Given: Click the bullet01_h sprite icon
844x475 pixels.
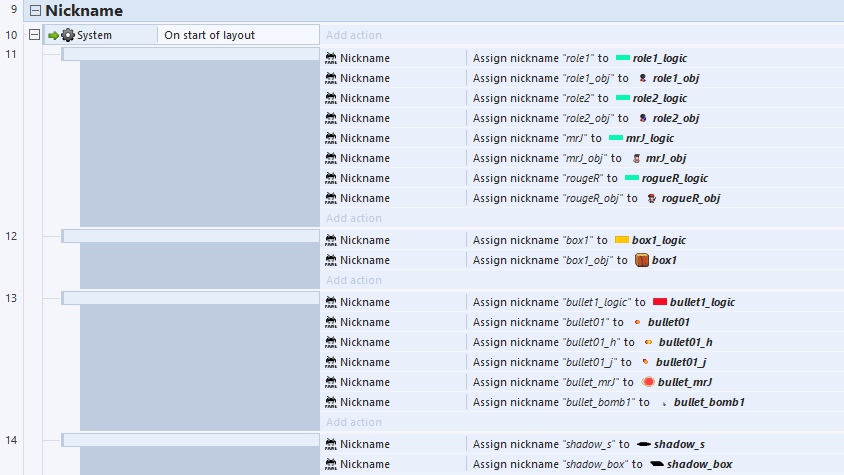Looking at the screenshot, I should pyautogui.click(x=648, y=342).
